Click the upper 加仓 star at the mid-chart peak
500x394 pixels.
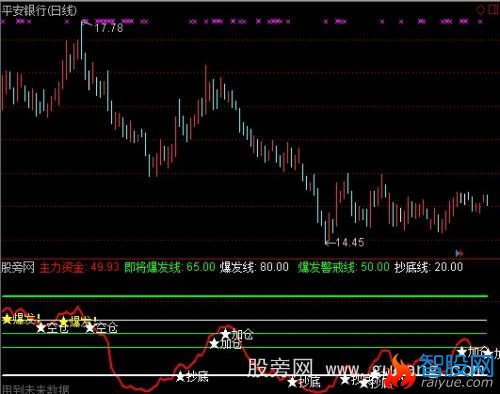226,333
